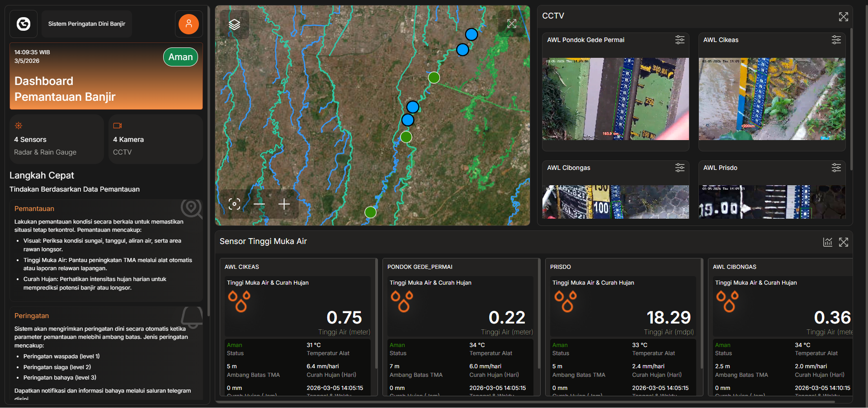Open the AWL Cibongas adjustment sliders
Screen dimensions: 868x408
point(679,168)
